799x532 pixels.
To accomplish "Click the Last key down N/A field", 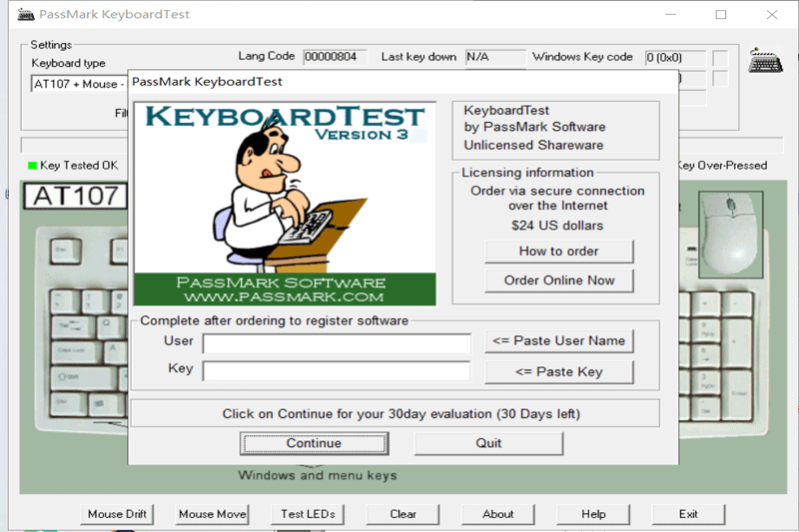I will [x=495, y=57].
